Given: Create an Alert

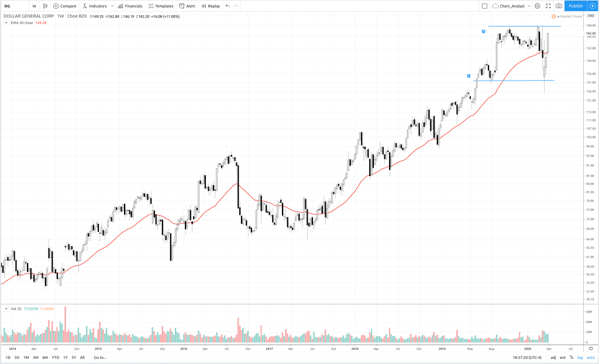Looking at the screenshot, I should pyautogui.click(x=187, y=6).
